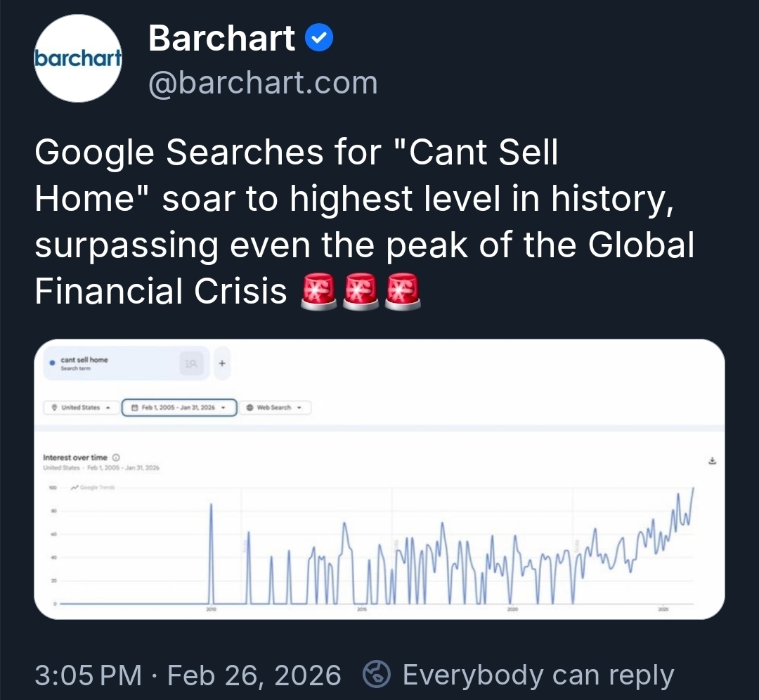Click the location pin icon beside United States
The height and width of the screenshot is (700, 759).
[x=55, y=408]
